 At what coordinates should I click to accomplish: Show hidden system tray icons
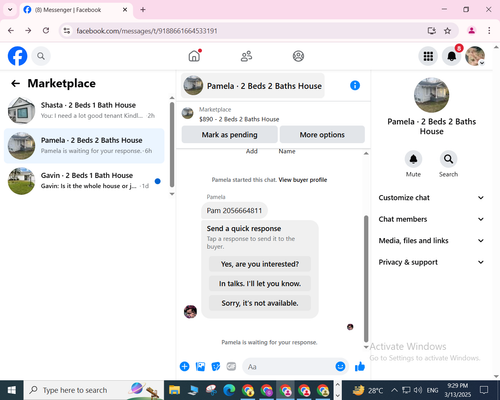[394, 390]
